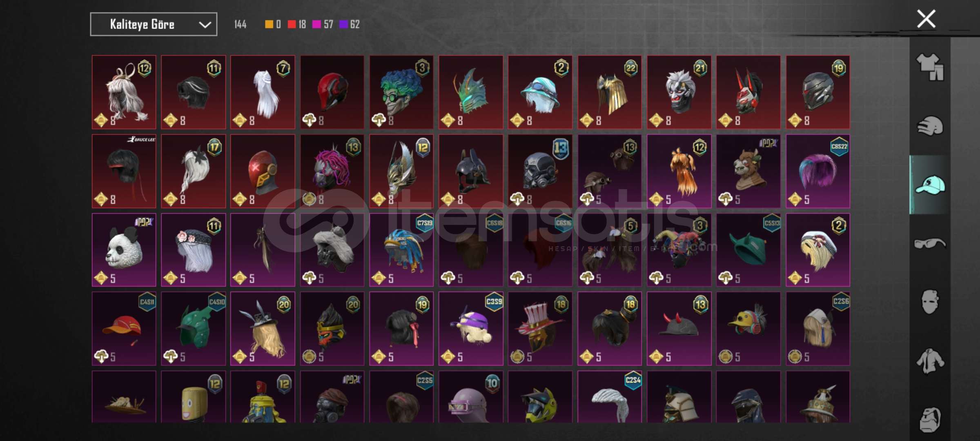The image size is (980, 441).
Task: Open the bearded face category icon
Action: click(x=930, y=419)
